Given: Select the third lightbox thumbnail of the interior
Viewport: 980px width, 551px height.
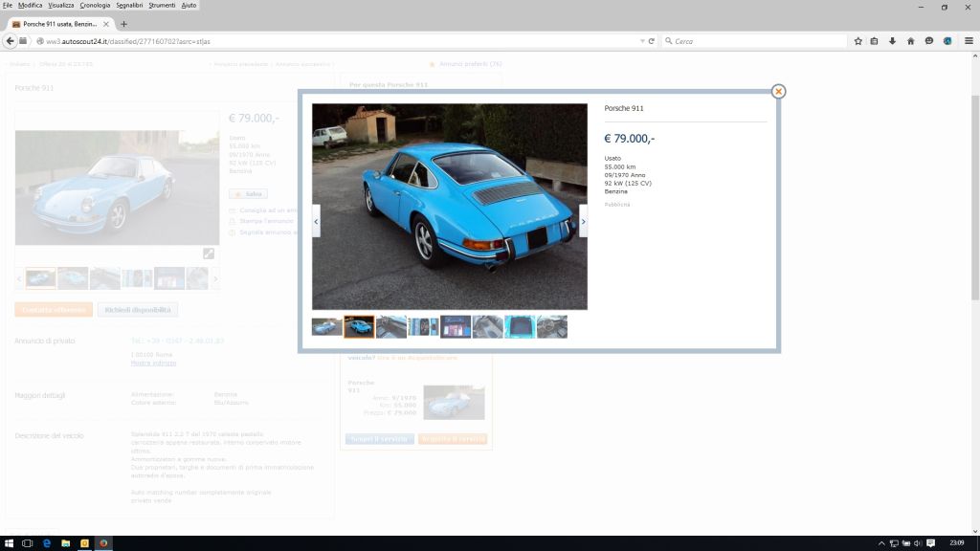Looking at the screenshot, I should (391, 327).
